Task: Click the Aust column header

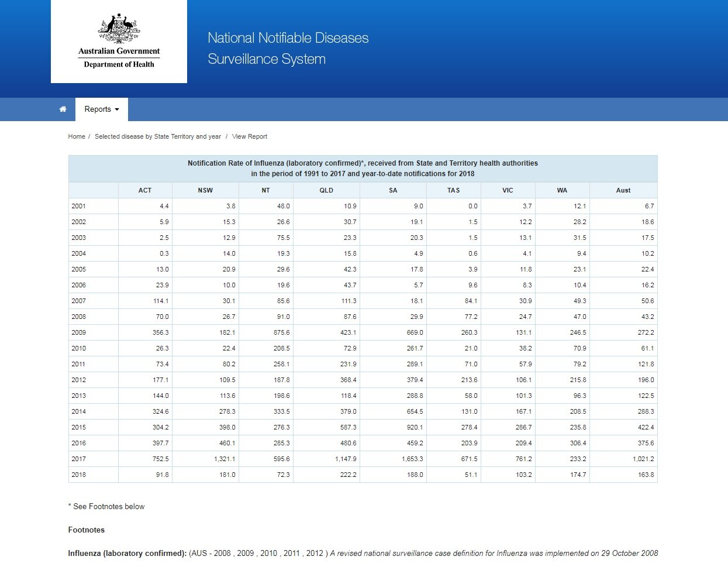Action: point(623,190)
